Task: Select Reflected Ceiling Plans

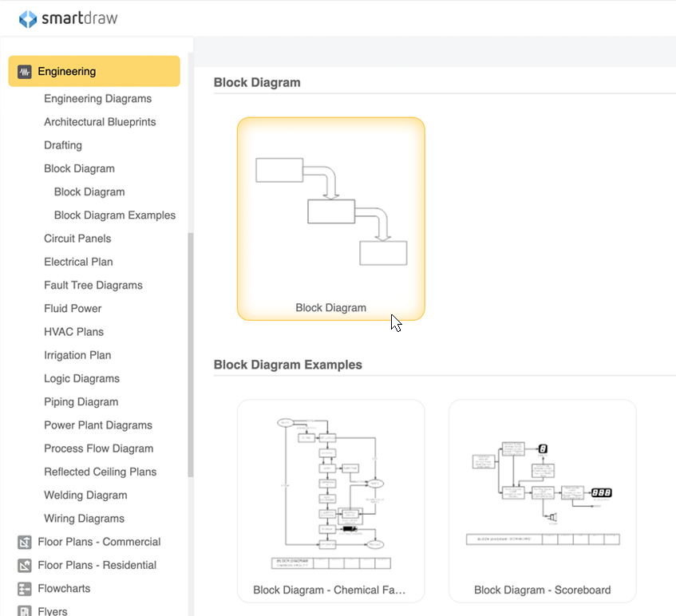Action: point(101,472)
